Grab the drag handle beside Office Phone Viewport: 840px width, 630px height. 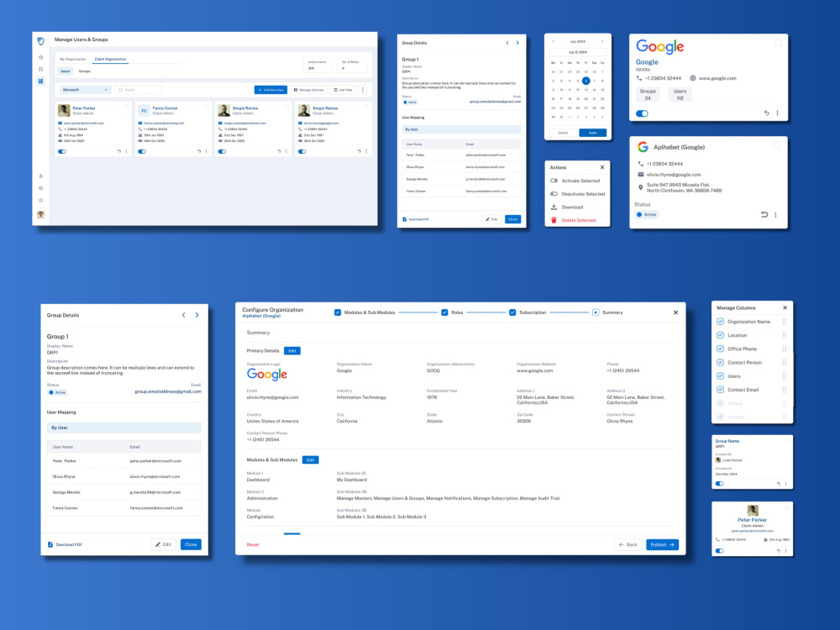785,349
